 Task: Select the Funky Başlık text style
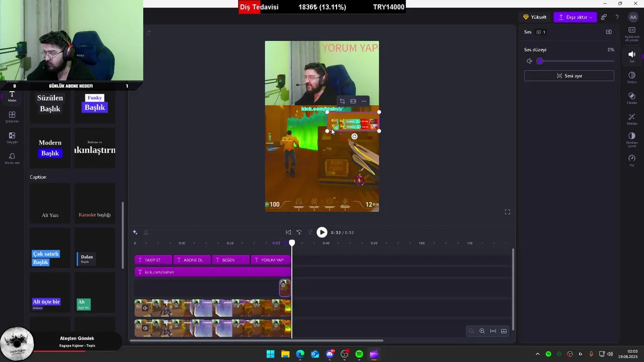point(95,104)
